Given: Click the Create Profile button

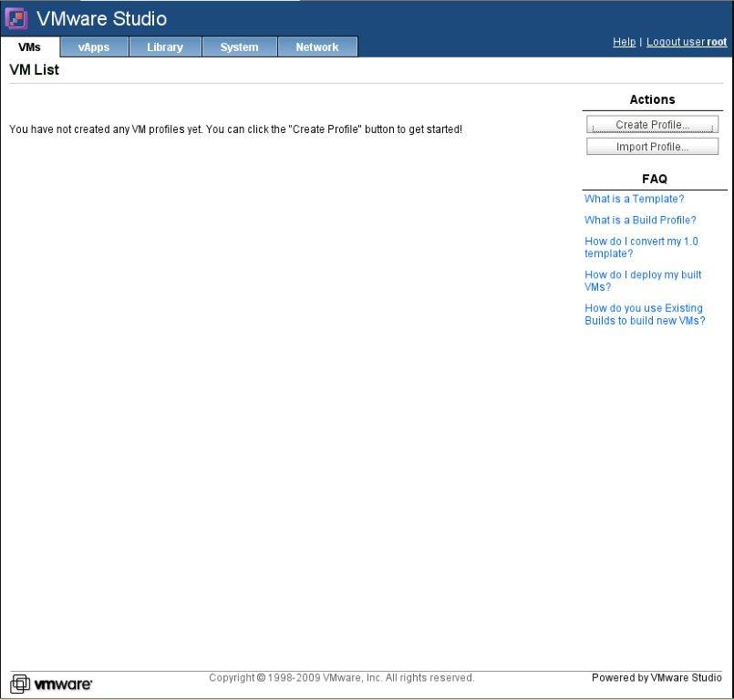Looking at the screenshot, I should tap(652, 125).
